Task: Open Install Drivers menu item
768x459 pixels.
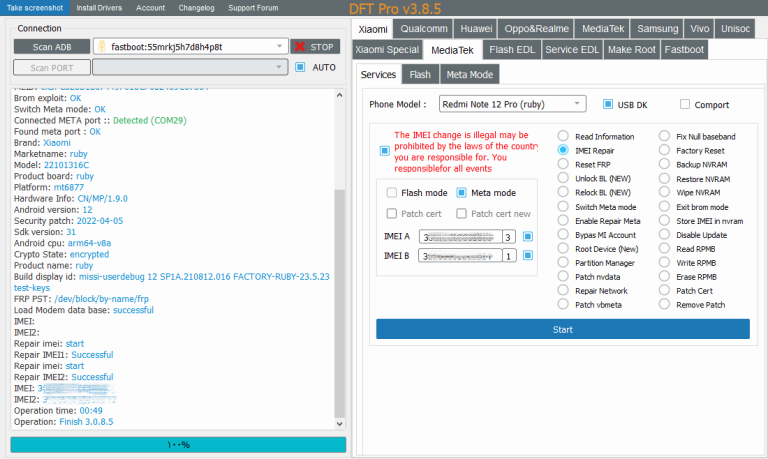Action: 99,8
